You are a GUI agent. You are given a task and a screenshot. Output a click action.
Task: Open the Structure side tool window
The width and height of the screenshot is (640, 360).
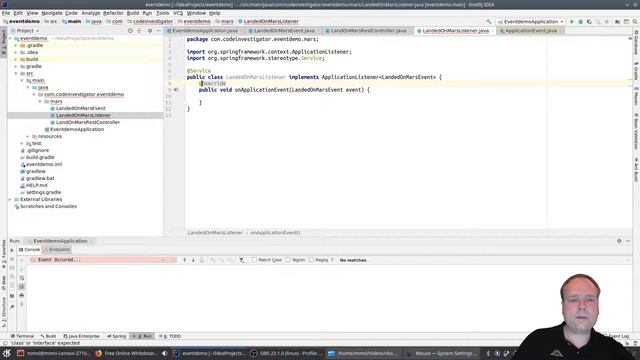point(4,312)
